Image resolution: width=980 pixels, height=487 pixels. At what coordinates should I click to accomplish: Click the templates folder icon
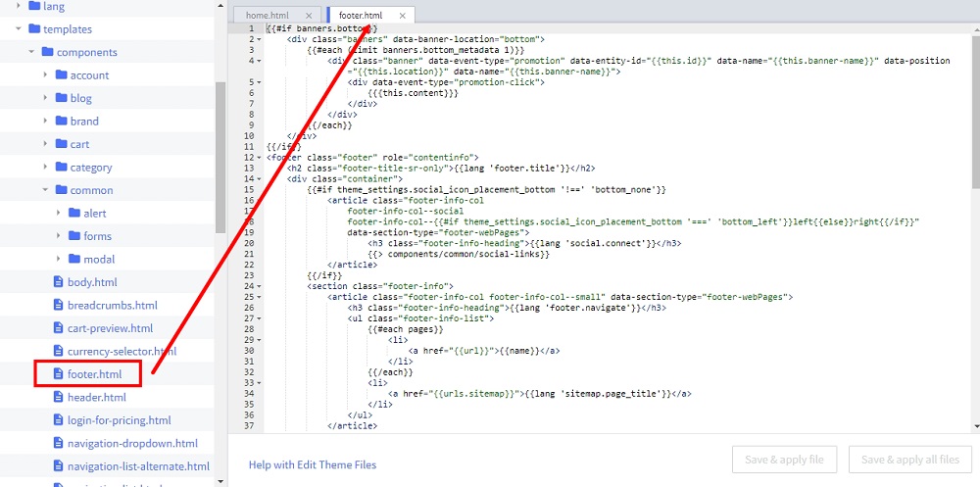(33, 28)
